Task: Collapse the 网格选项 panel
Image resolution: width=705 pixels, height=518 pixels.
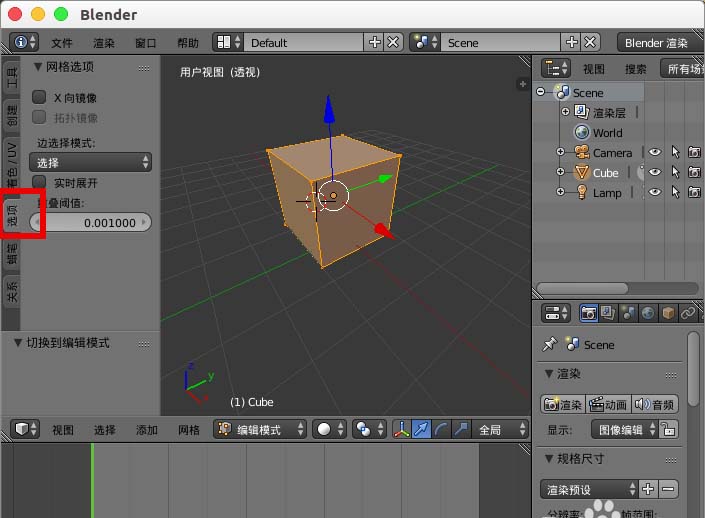Action: 38,67
